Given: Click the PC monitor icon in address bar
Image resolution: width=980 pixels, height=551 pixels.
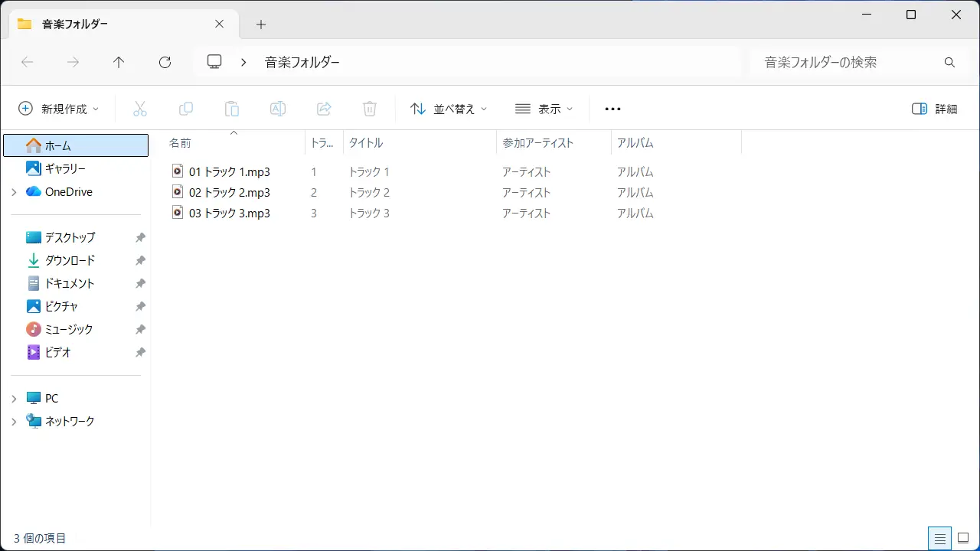Looking at the screenshot, I should [x=214, y=62].
